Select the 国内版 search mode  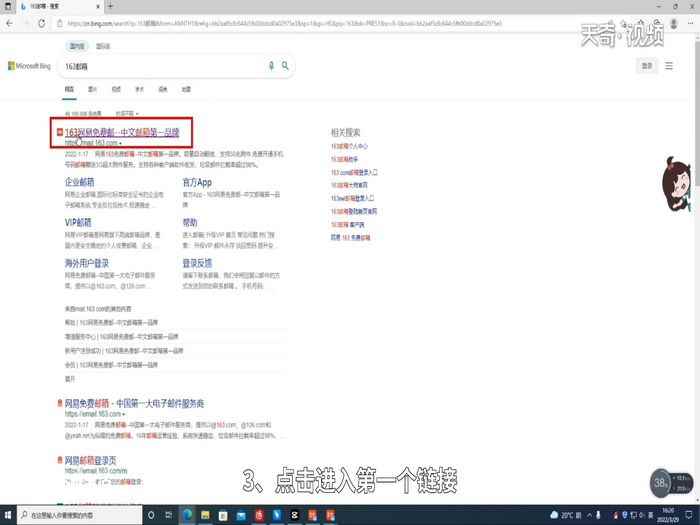coord(77,46)
